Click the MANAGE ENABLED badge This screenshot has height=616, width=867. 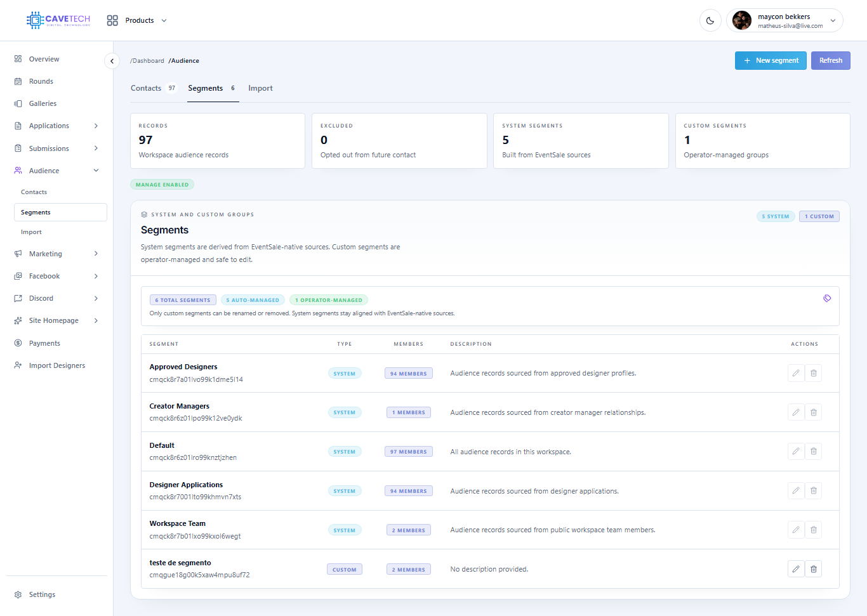tap(162, 185)
